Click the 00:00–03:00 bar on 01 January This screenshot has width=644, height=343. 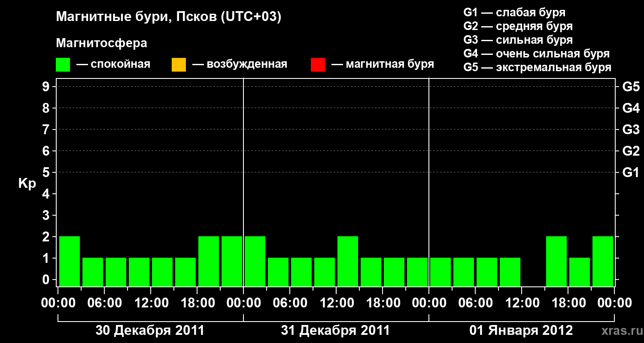440,272
